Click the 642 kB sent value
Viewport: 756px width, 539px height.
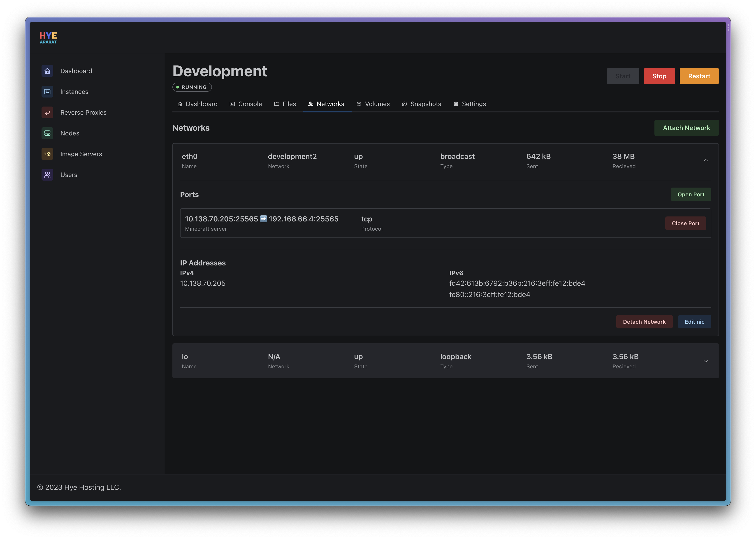[538, 156]
